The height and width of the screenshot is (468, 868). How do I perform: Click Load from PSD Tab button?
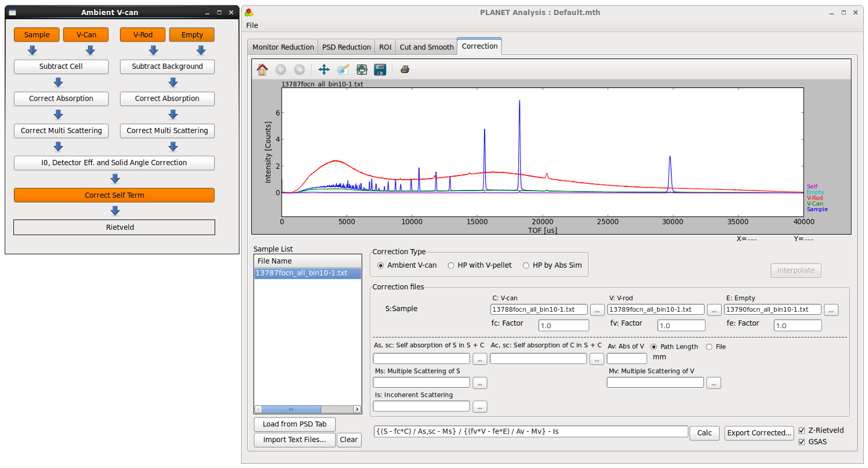[295, 424]
